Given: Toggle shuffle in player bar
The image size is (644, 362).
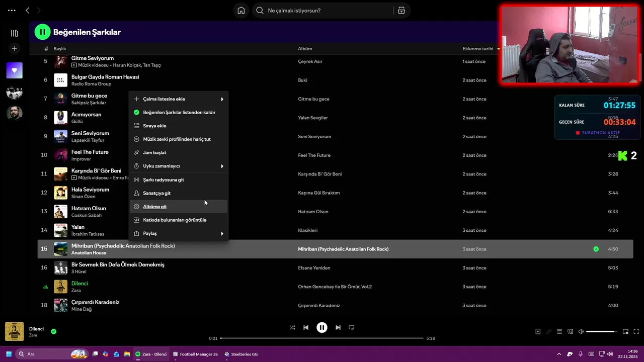Looking at the screenshot, I should [292, 327].
